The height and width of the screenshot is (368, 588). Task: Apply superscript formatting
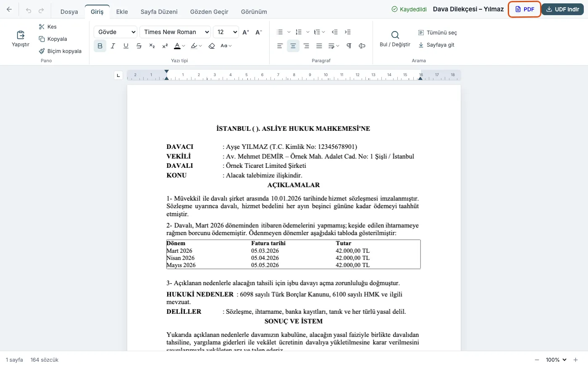tap(165, 46)
